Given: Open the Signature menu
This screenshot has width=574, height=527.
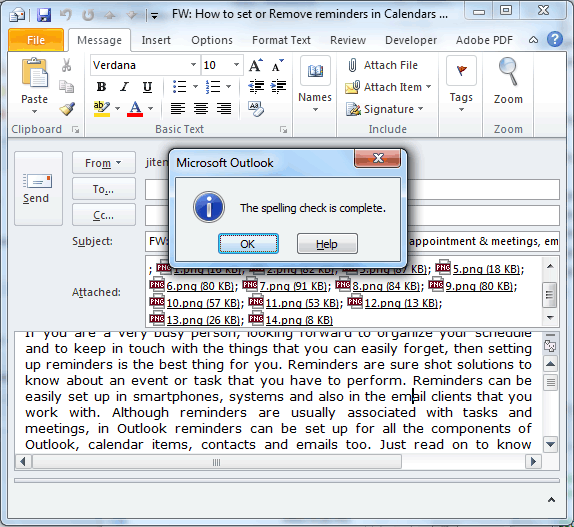Looking at the screenshot, I should pos(384,109).
